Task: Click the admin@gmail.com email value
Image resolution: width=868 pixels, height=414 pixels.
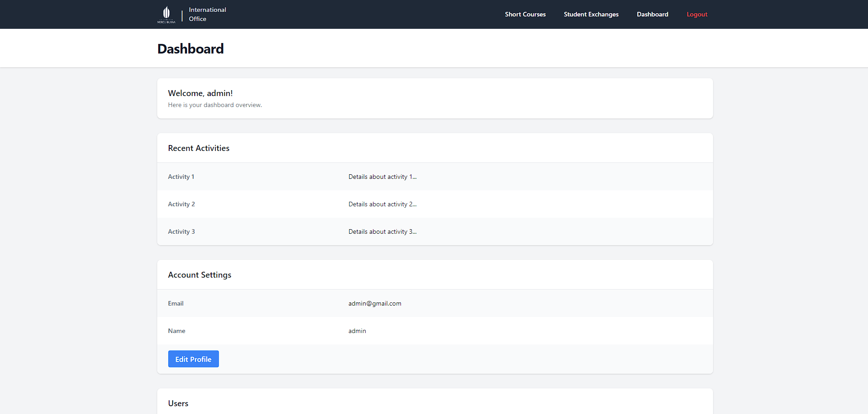Action: tap(374, 303)
